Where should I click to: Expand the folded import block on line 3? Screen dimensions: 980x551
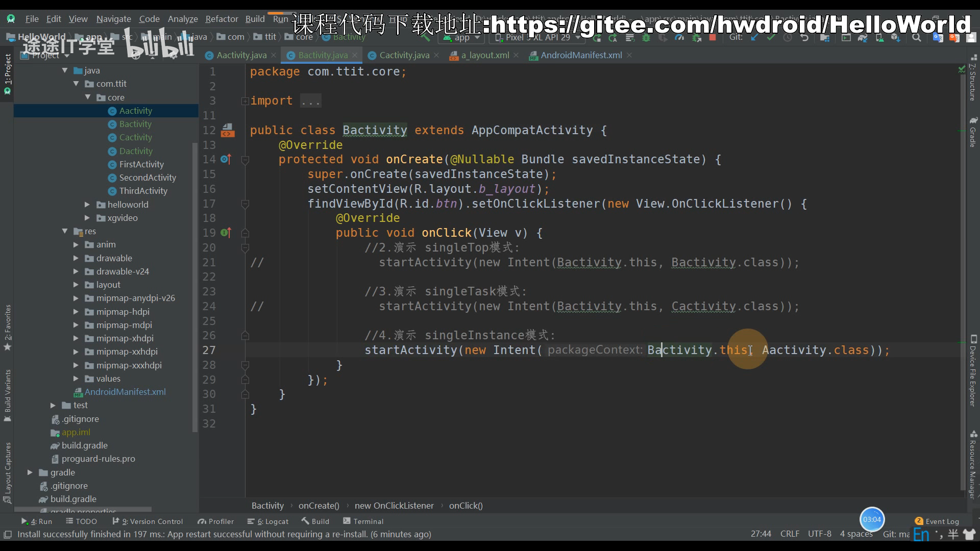pos(244,101)
